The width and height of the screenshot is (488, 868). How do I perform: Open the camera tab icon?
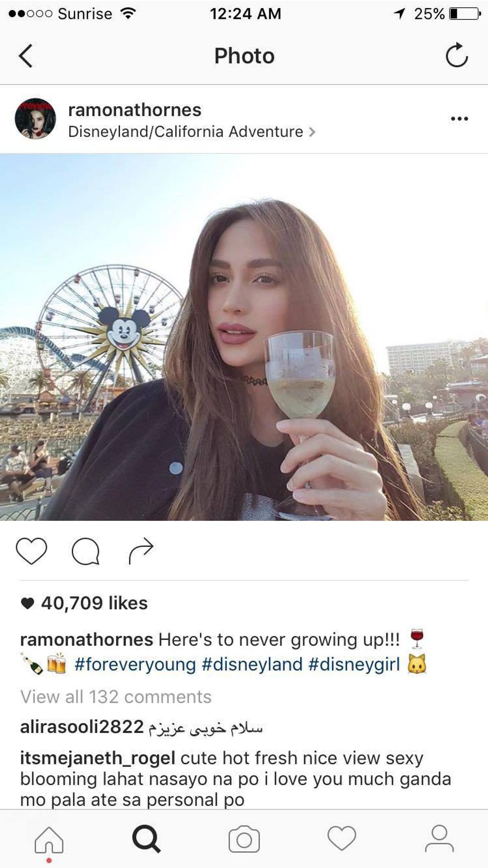pos(244,840)
